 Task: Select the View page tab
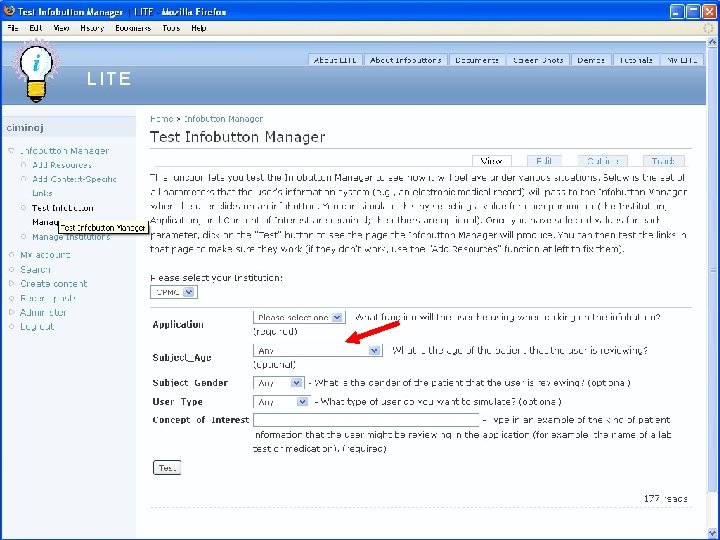coord(491,161)
